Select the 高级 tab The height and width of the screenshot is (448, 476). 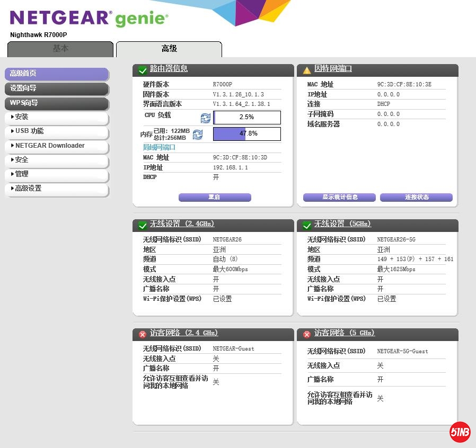point(169,49)
